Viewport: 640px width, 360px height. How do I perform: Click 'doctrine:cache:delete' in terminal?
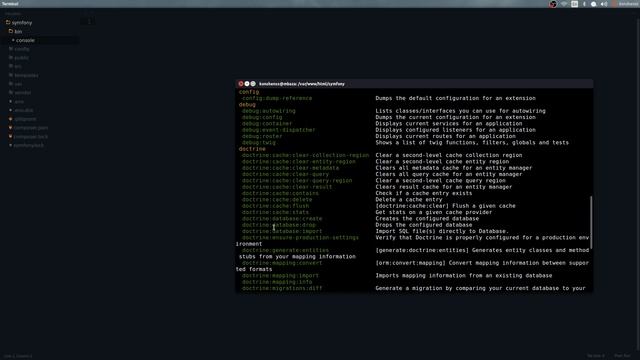pos(277,200)
